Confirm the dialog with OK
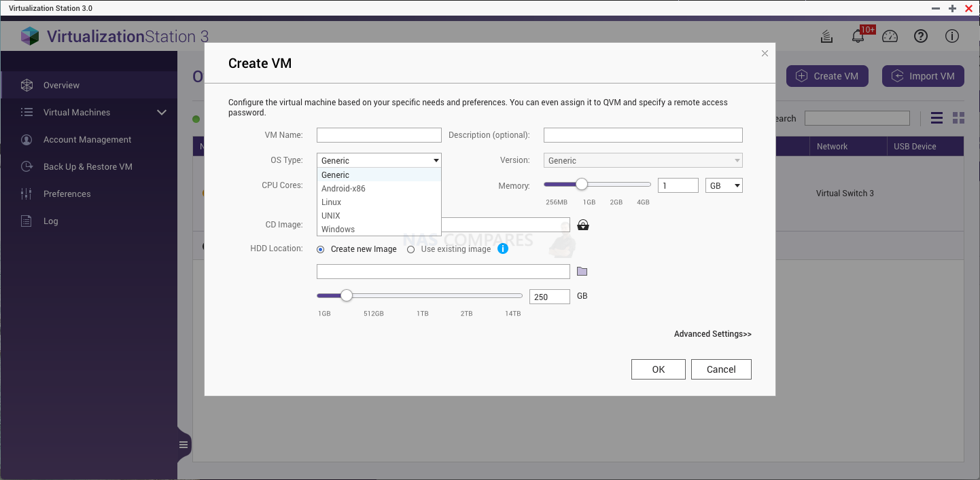980x480 pixels. click(659, 369)
